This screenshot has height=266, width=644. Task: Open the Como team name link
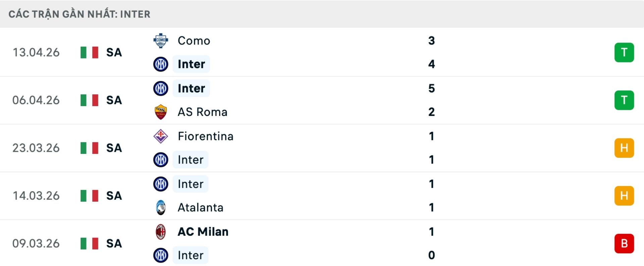pyautogui.click(x=194, y=41)
